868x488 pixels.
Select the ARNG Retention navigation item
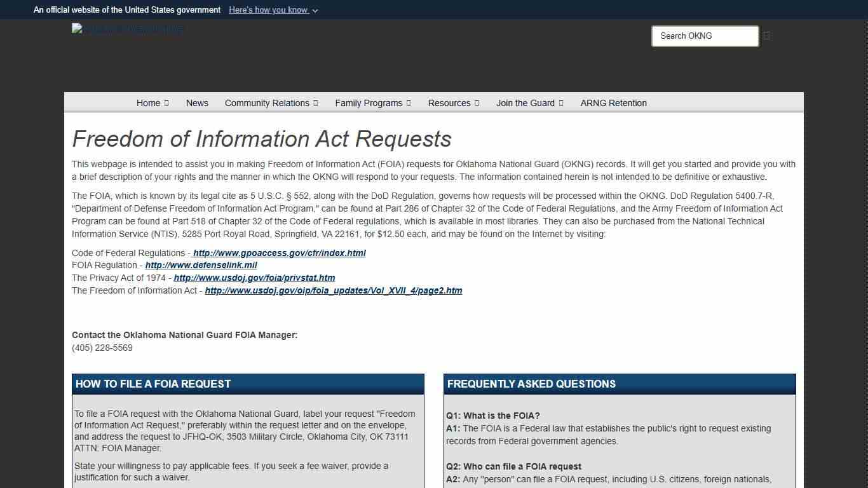pyautogui.click(x=613, y=103)
